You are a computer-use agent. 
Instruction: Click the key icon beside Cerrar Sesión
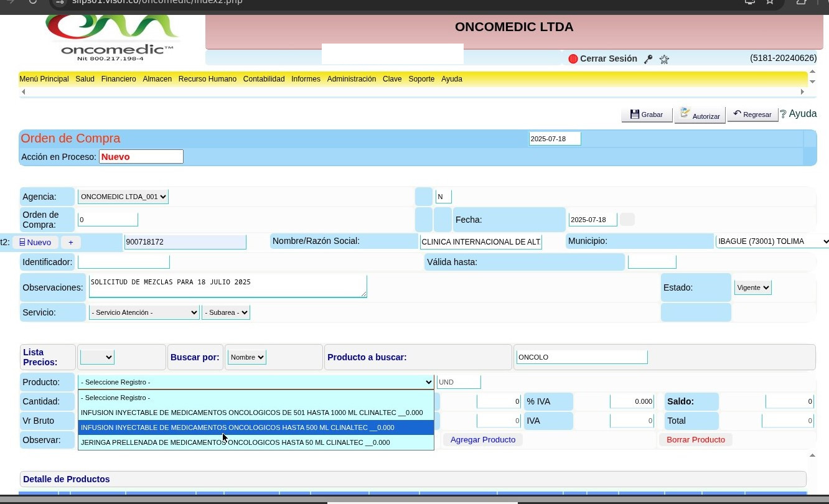648,59
